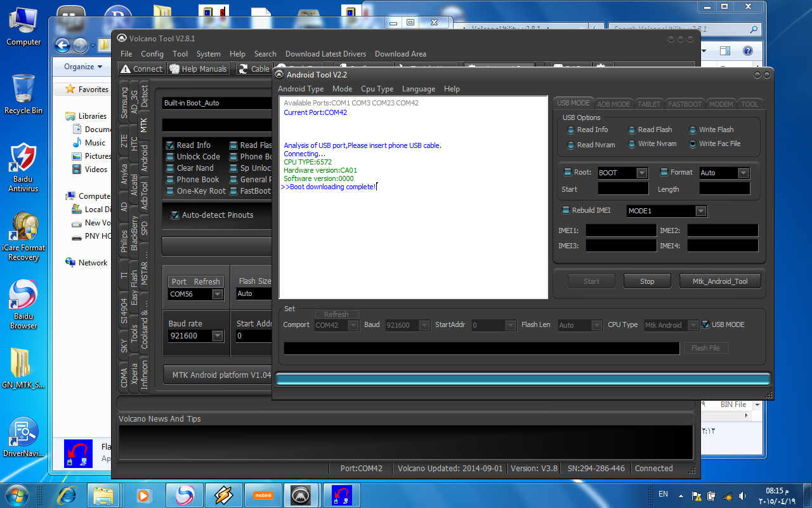Open the Android Type menu
This screenshot has height=508, width=812.
pyautogui.click(x=301, y=89)
